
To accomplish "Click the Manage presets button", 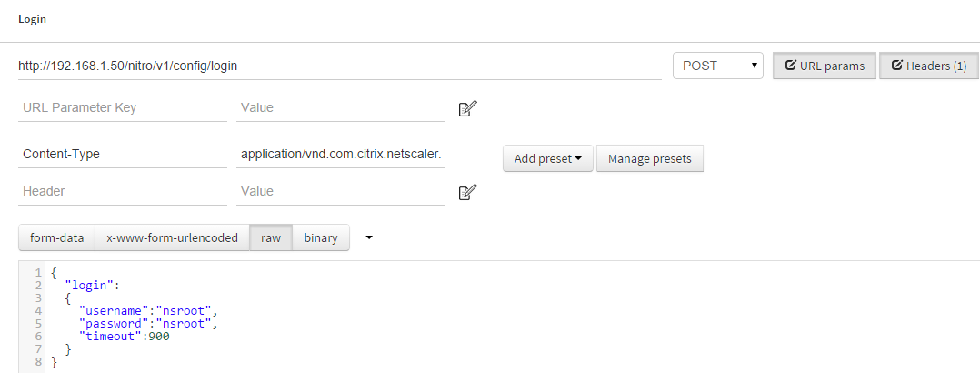I will [649, 158].
